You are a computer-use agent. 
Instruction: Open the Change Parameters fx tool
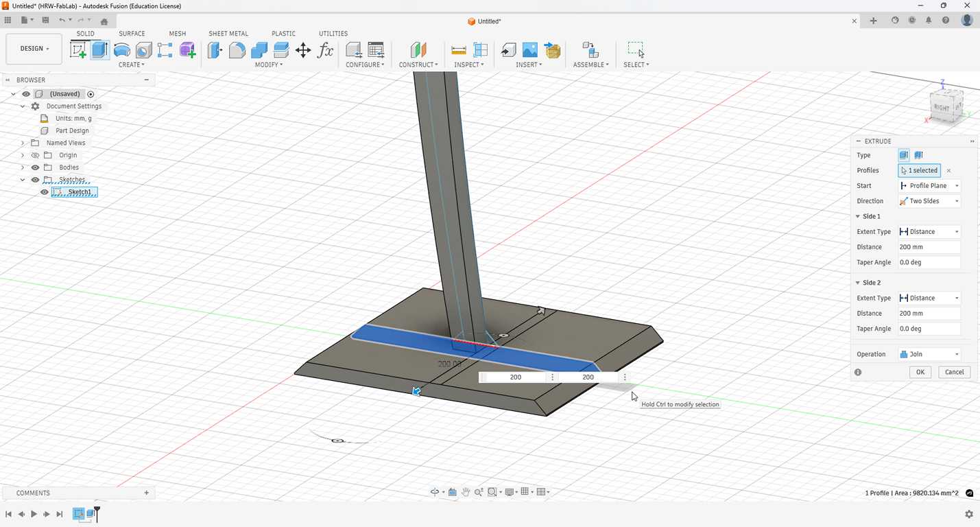click(x=326, y=50)
